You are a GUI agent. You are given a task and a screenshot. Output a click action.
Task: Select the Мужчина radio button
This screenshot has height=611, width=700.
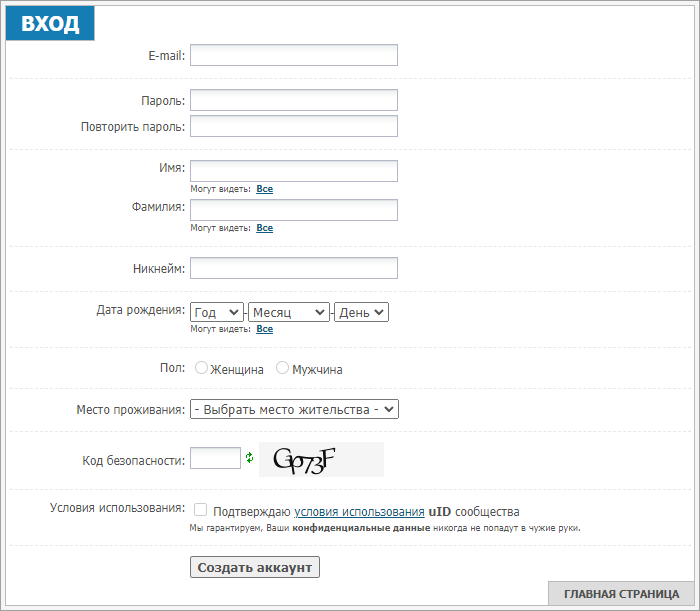[282, 368]
